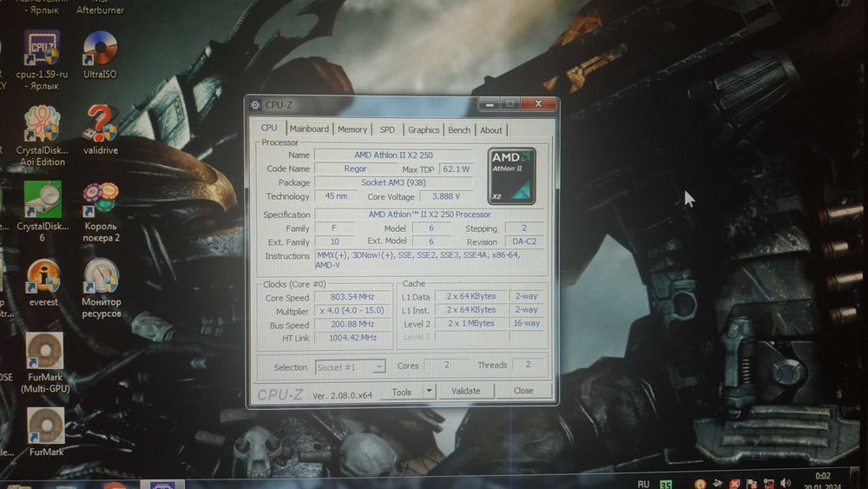The image size is (868, 489).
Task: Close CPU-Z with the red X
Action: pos(538,103)
